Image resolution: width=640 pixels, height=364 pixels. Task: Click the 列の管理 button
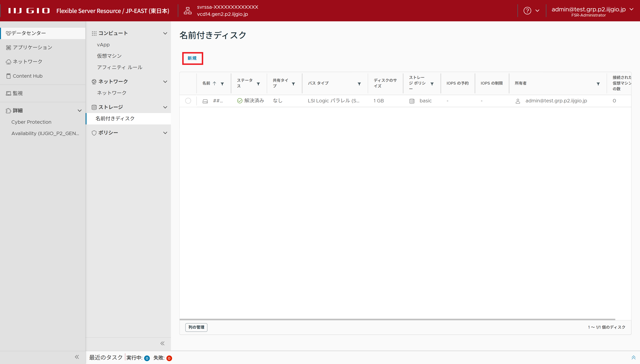coord(196,327)
